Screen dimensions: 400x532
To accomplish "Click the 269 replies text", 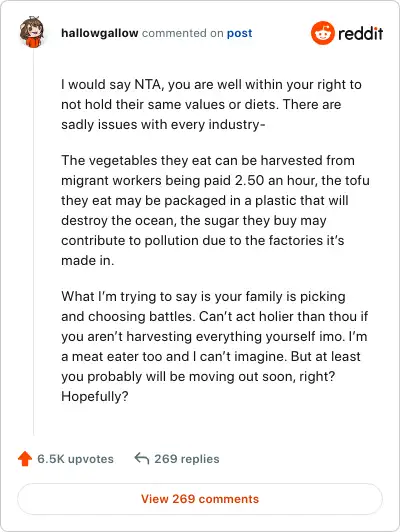I will tap(187, 459).
